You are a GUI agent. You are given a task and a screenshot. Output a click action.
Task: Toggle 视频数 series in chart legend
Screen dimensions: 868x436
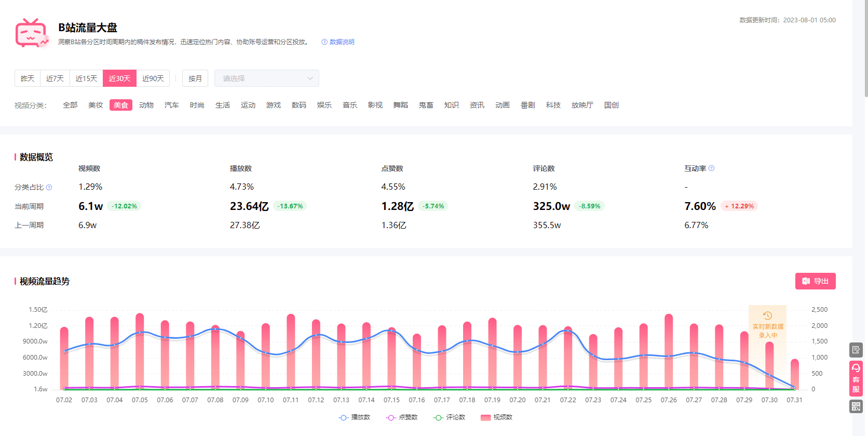coord(497,417)
